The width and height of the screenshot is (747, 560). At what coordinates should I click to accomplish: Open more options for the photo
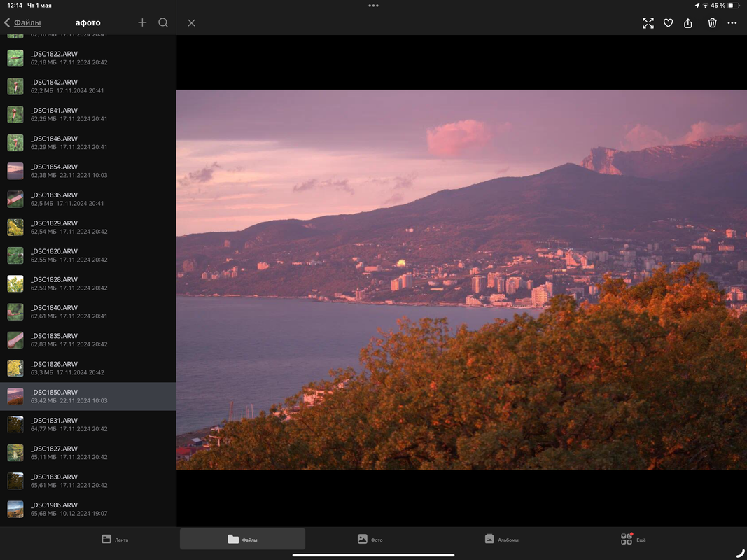click(732, 23)
